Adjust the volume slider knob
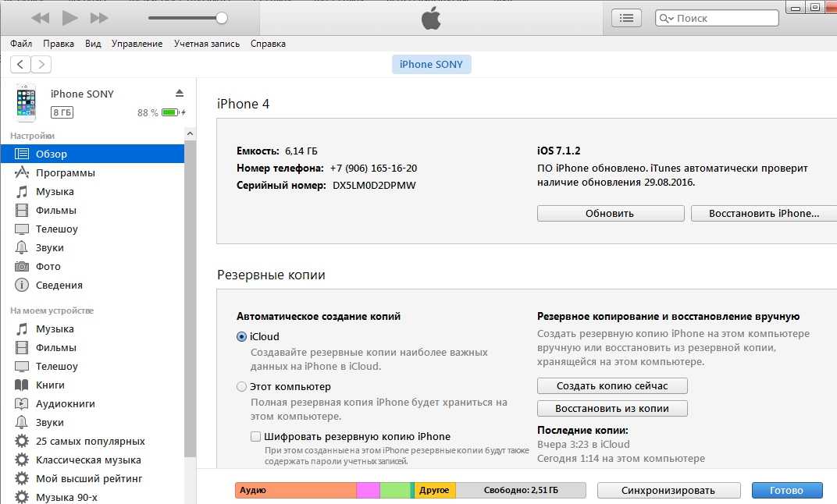837x504 pixels. click(222, 18)
